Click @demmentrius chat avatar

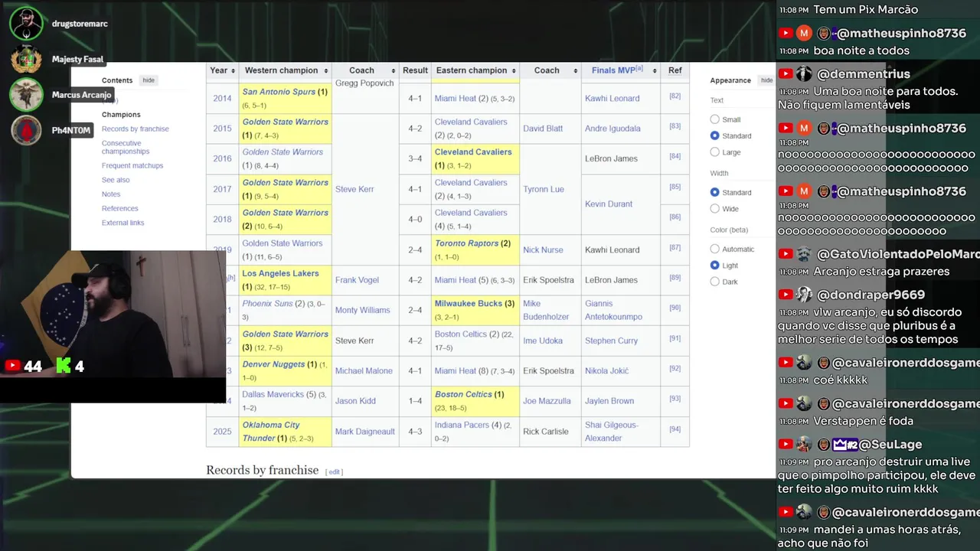coord(804,74)
